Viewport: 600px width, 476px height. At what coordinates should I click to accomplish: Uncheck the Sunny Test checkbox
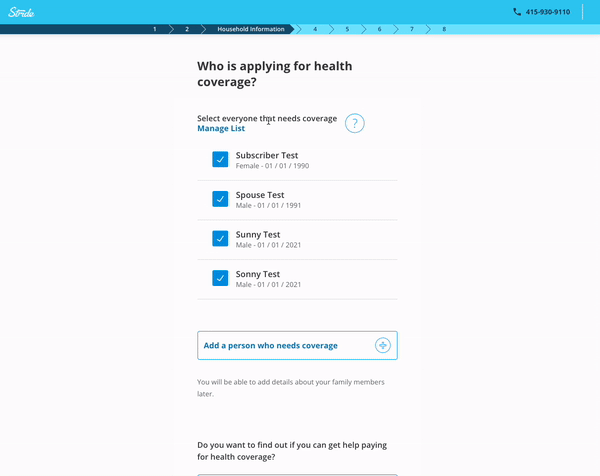point(220,238)
